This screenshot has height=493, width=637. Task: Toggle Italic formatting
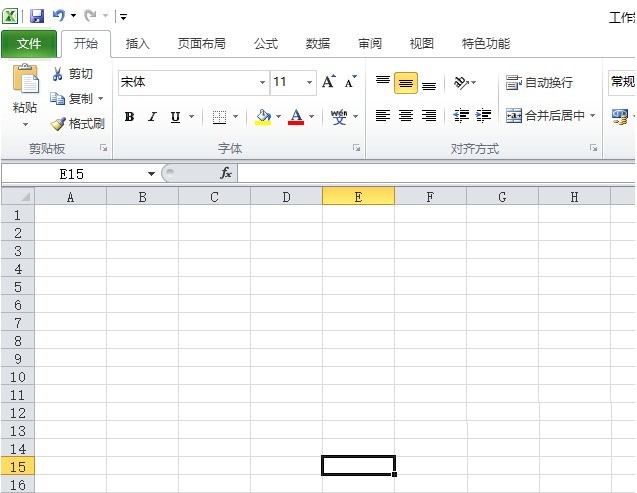pyautogui.click(x=152, y=117)
